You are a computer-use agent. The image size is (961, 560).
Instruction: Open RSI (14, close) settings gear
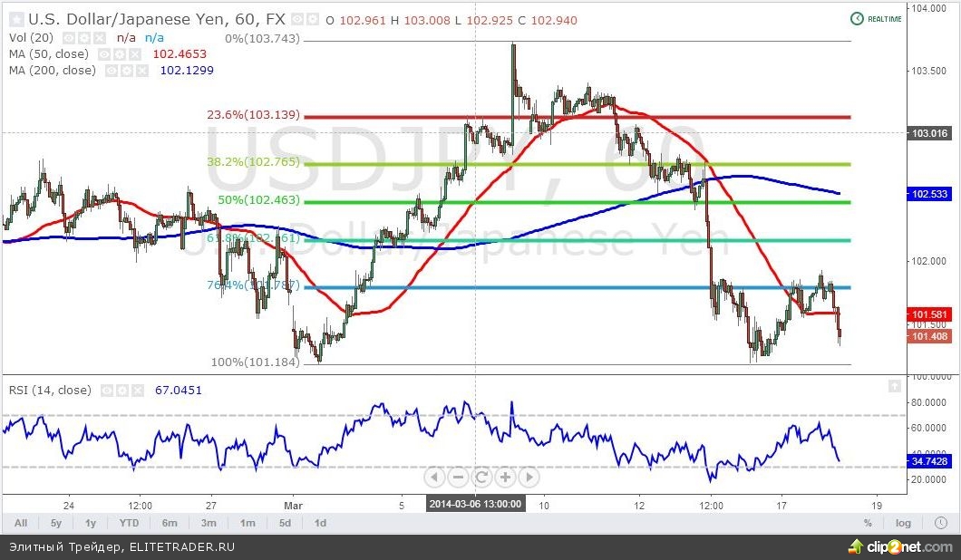(122, 391)
